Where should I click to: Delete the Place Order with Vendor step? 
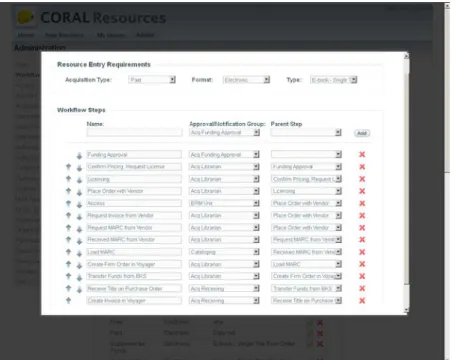tap(362, 191)
